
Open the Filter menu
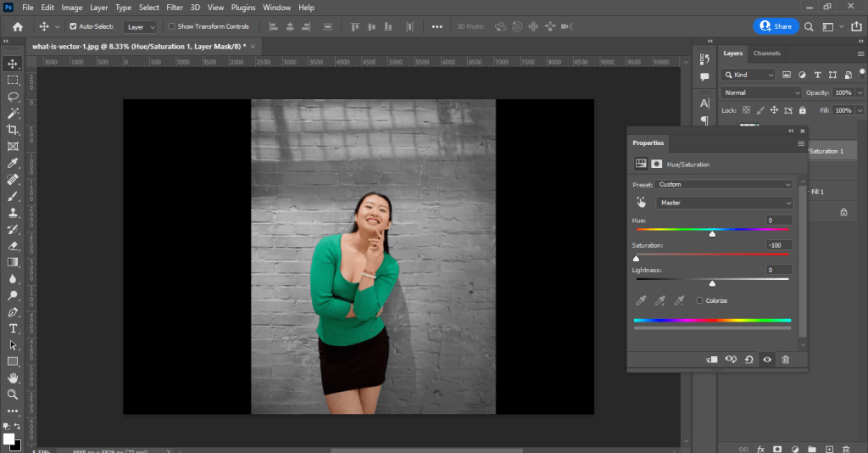click(x=175, y=8)
